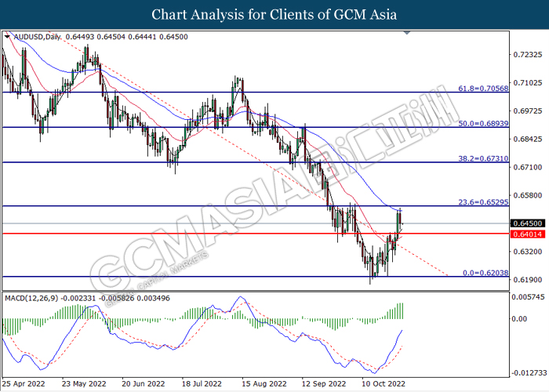Click the -0.012733 MACD scale value
The height and width of the screenshot is (392, 549).
pyautogui.click(x=529, y=372)
